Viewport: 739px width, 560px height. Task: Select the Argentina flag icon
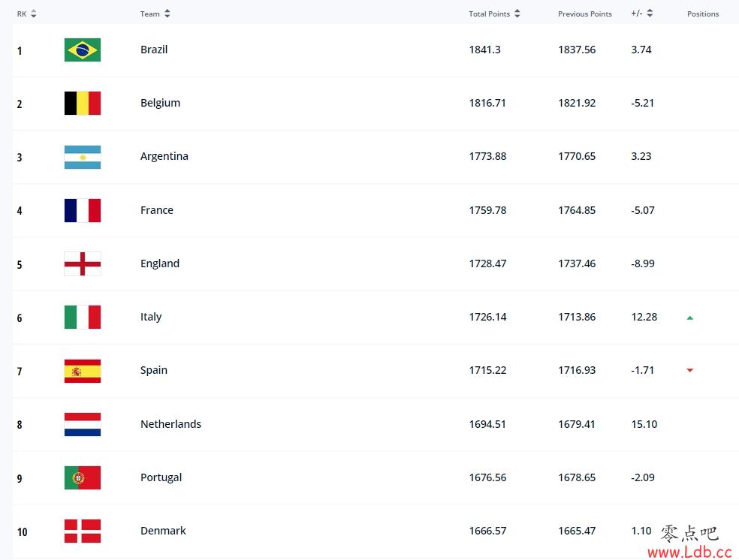[83, 157]
